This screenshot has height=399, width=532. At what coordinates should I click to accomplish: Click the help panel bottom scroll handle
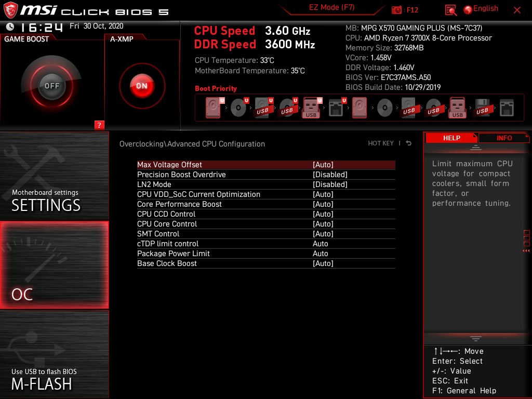(x=476, y=339)
